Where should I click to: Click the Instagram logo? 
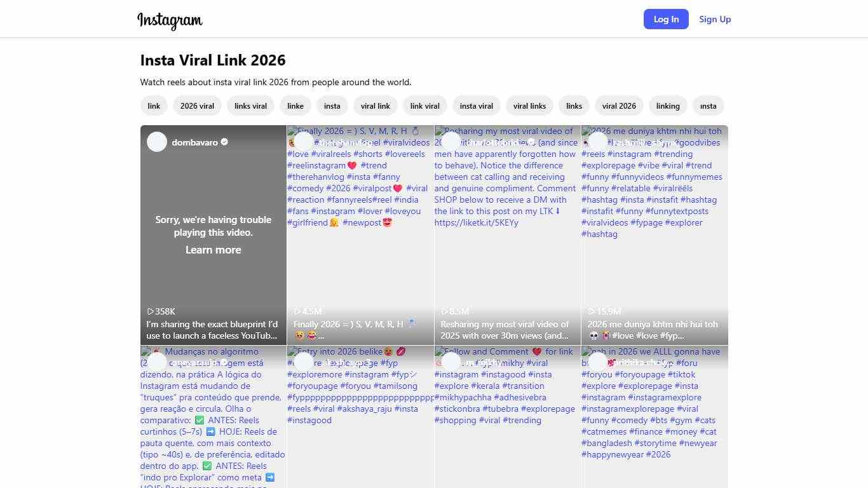coord(170,20)
